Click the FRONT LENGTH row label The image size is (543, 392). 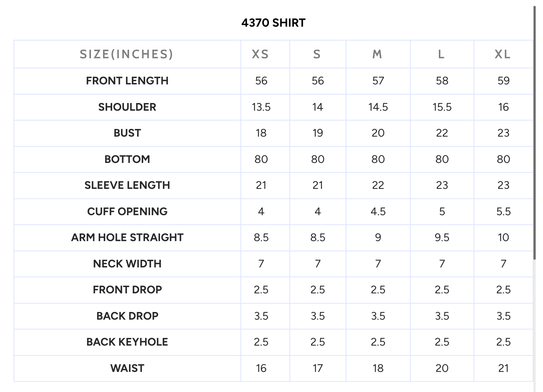coord(127,81)
